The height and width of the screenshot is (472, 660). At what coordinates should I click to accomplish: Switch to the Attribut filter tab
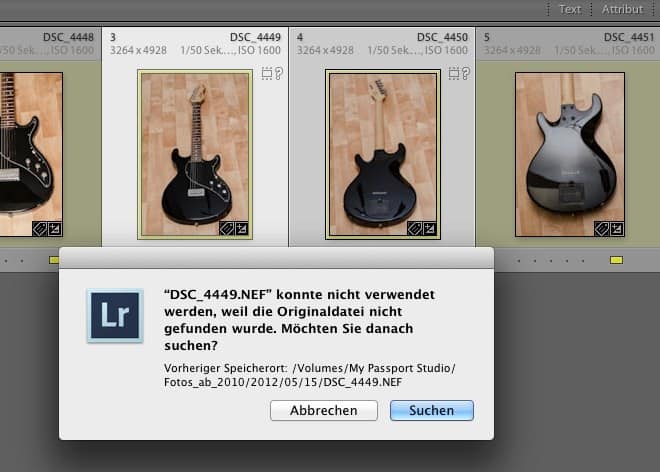pyautogui.click(x=623, y=9)
